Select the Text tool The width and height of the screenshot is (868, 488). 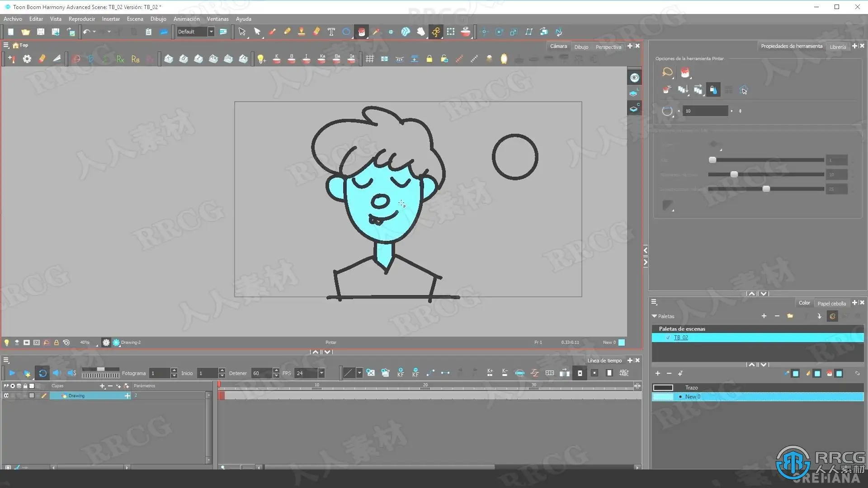331,32
